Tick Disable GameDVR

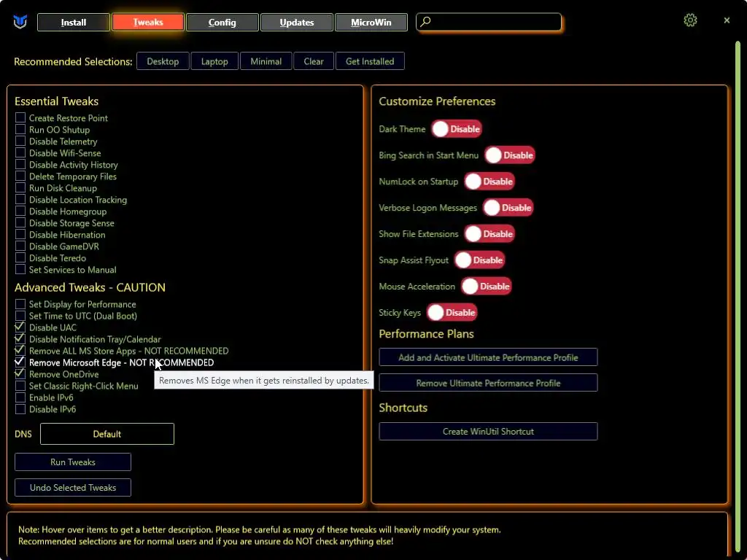20,246
